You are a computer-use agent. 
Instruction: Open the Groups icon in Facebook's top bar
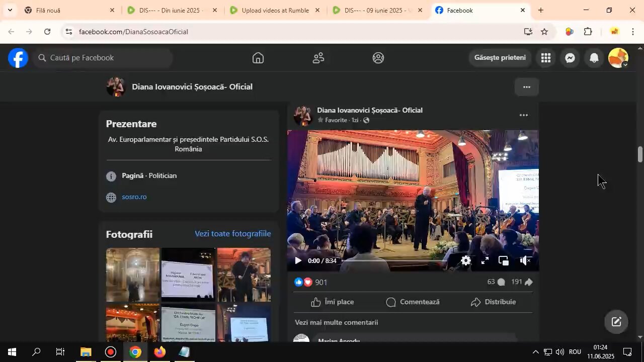click(x=378, y=58)
